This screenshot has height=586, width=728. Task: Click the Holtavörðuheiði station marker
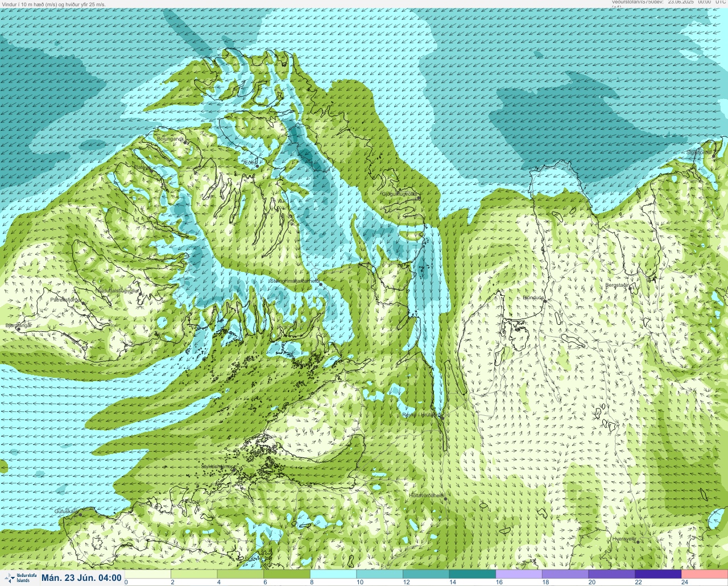click(x=445, y=499)
